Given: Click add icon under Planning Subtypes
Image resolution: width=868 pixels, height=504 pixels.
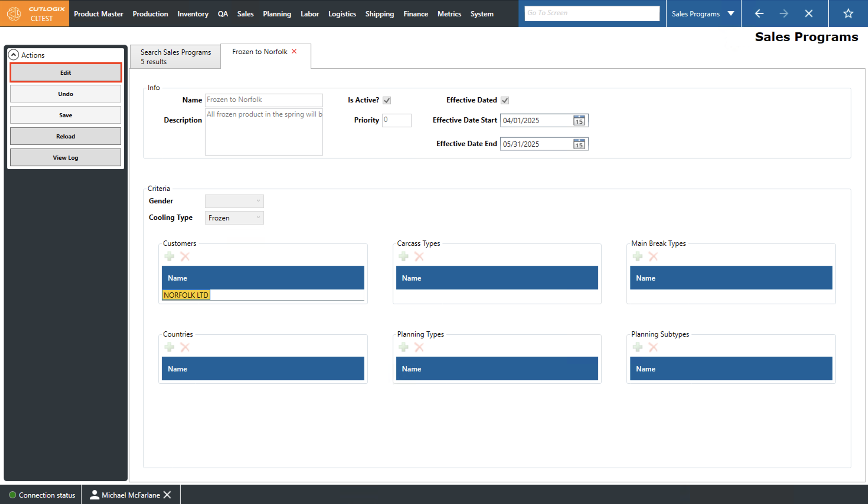Looking at the screenshot, I should (x=637, y=347).
